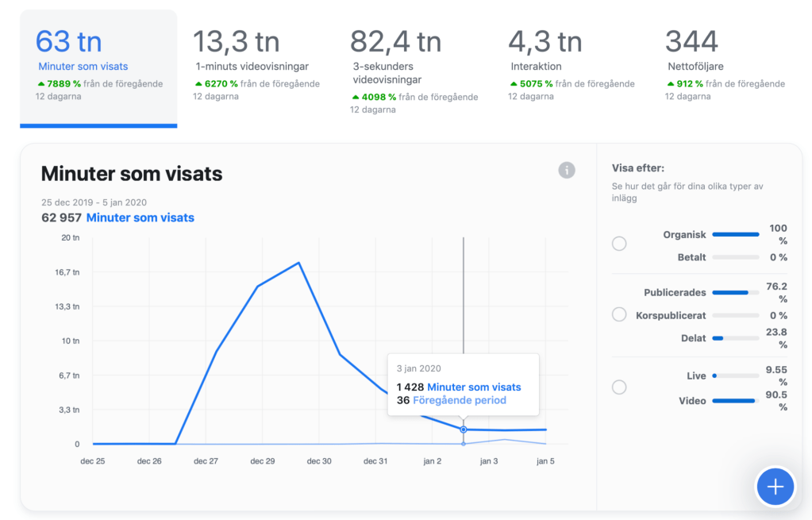Click Minuter som visats in the tooltip
Viewport: 812px width, 520px height.
pyautogui.click(x=474, y=387)
